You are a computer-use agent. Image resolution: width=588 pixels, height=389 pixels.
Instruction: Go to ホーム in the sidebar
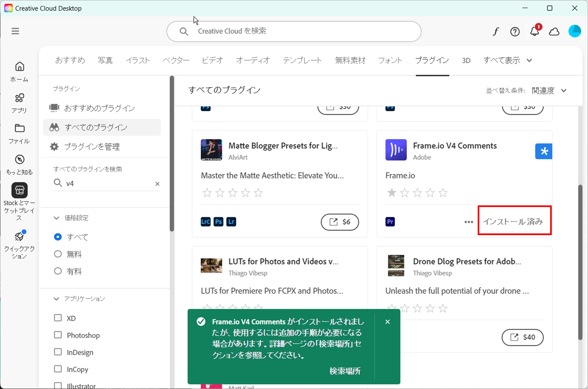[19, 71]
